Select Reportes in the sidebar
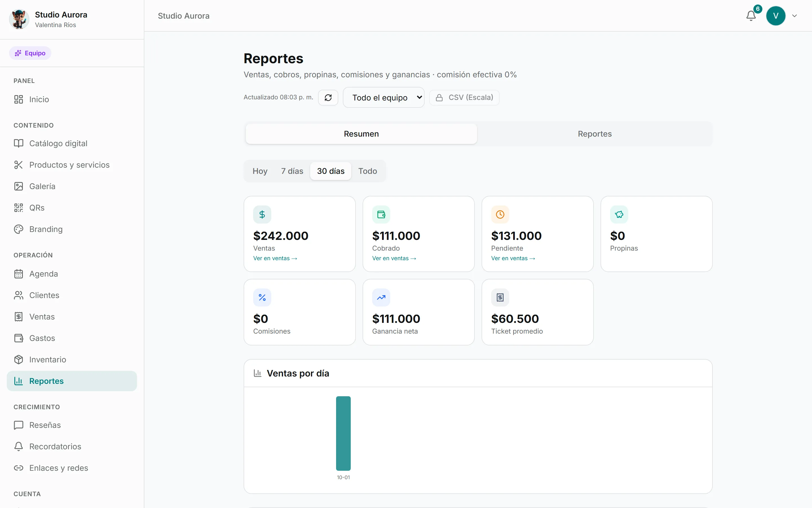 (x=72, y=381)
